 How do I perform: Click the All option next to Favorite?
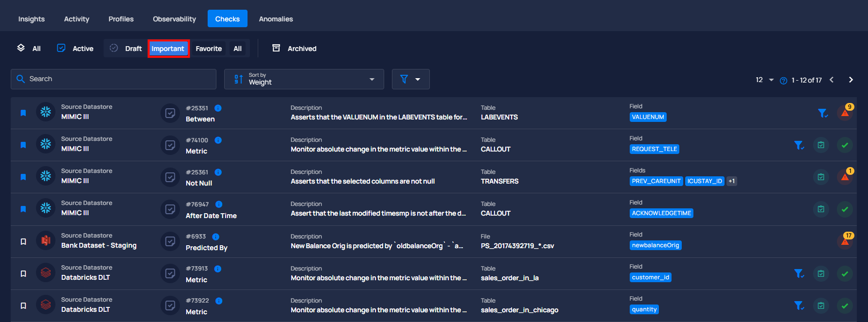tap(237, 49)
